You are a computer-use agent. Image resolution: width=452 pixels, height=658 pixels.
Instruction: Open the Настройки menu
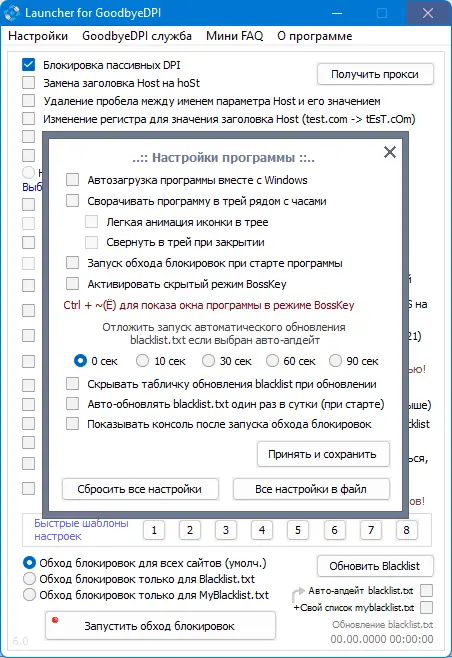click(x=38, y=36)
